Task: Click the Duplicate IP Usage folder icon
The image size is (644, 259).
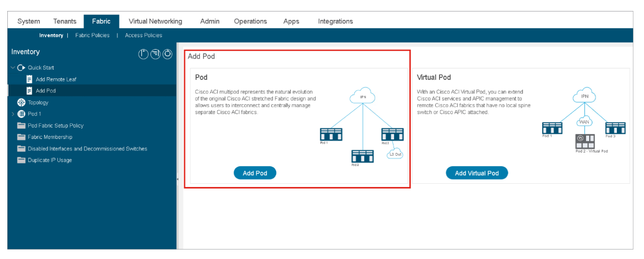Action: (21, 160)
